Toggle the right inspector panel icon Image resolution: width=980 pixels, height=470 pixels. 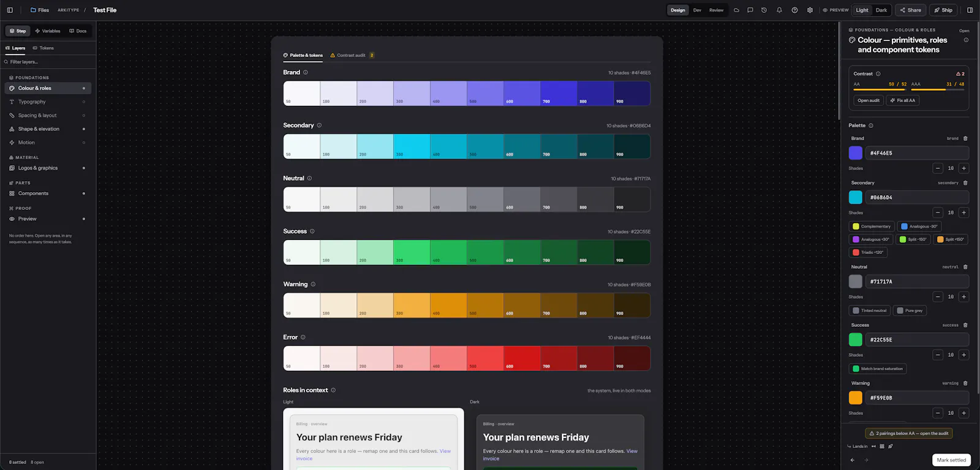pos(970,10)
